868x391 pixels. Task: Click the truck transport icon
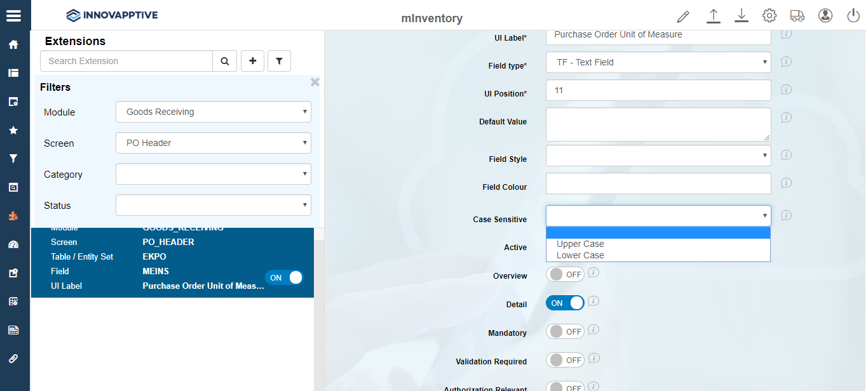797,16
